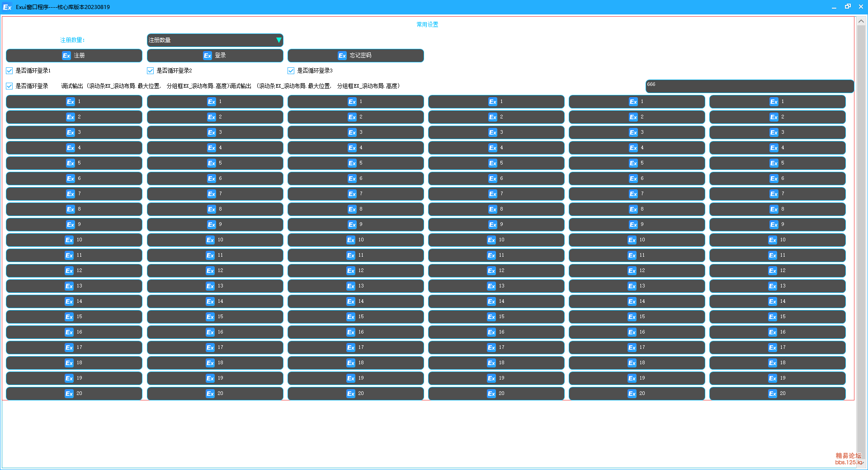Click Ex icon of button 10 in second column
Viewport: 868px width, 470px height.
[210, 240]
